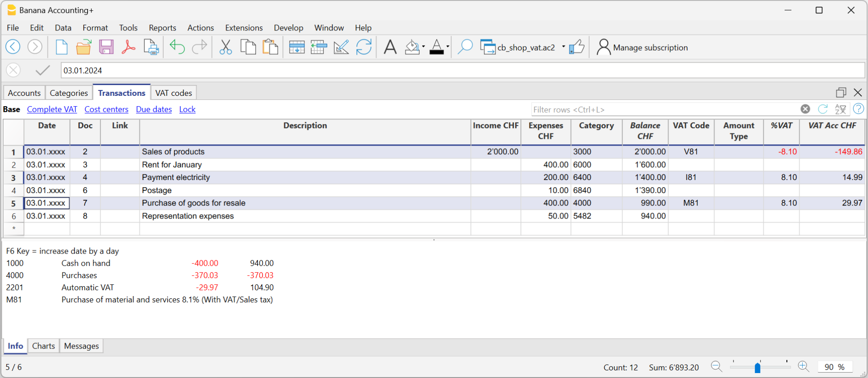Screen dimensions: 868x378
Task: Click the zoom level slider handle
Action: (757, 368)
